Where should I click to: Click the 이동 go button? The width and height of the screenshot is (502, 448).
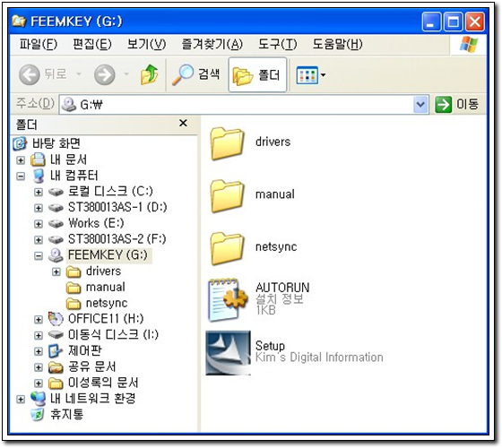(456, 104)
